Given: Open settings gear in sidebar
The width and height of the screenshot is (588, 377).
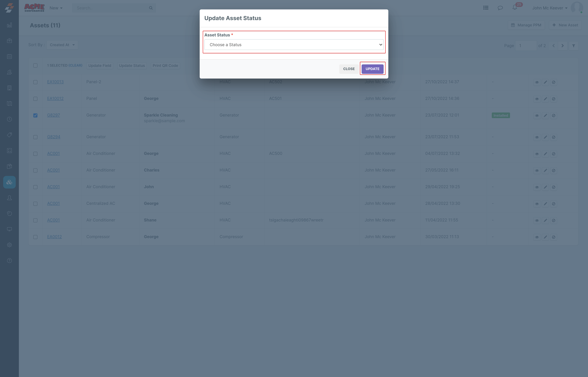Looking at the screenshot, I should (9, 245).
